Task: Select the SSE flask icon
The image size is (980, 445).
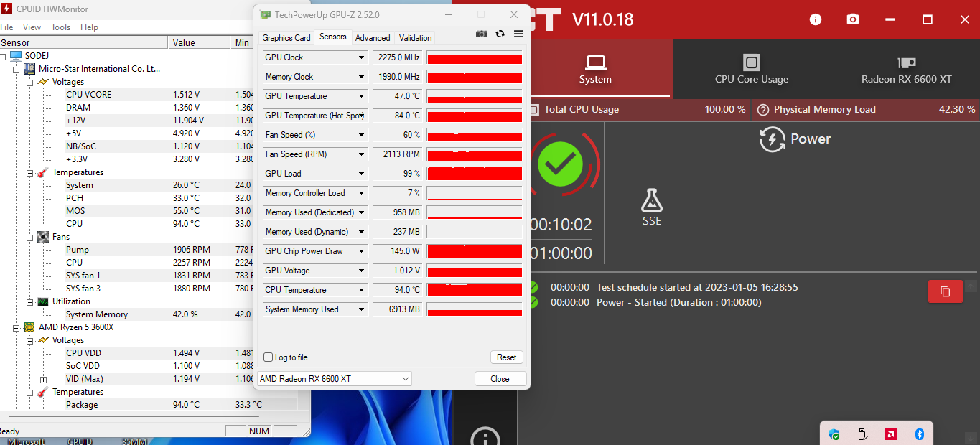Action: [652, 200]
